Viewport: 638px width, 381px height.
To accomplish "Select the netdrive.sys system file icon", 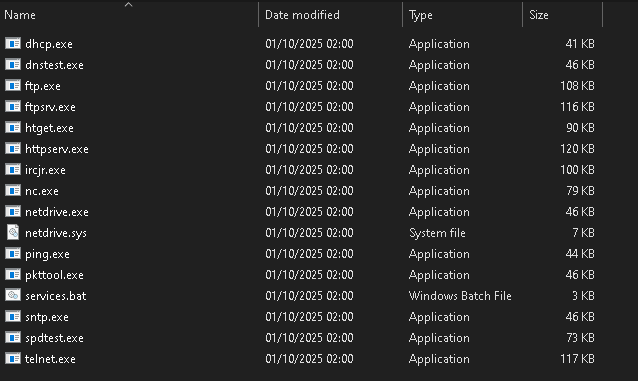I will point(13,232).
